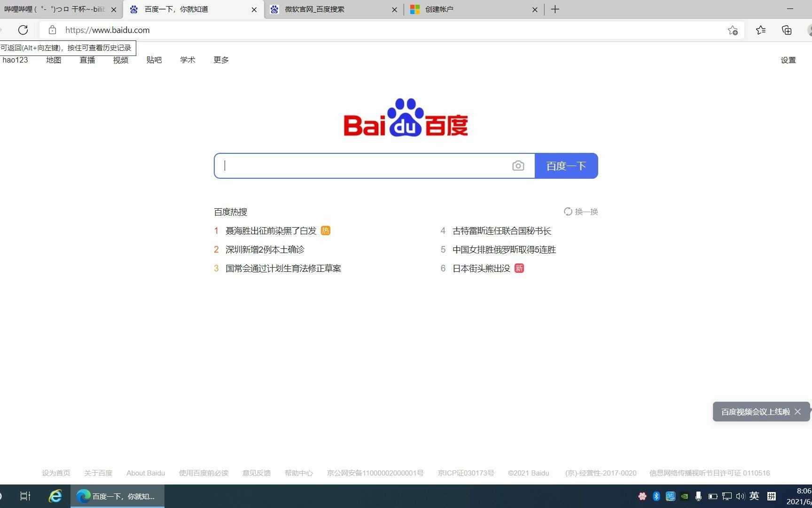
Task: Click the NVIDIA tray icon
Action: [685, 496]
